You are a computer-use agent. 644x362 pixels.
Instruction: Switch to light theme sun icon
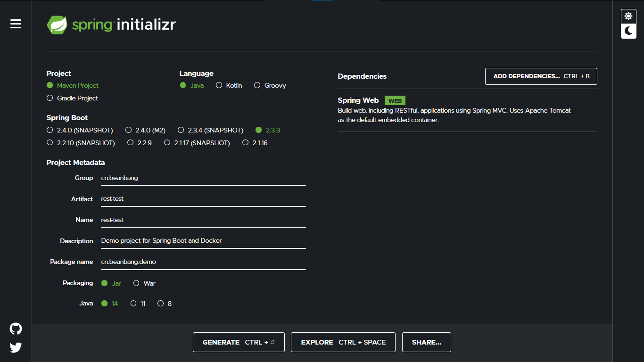tap(628, 16)
